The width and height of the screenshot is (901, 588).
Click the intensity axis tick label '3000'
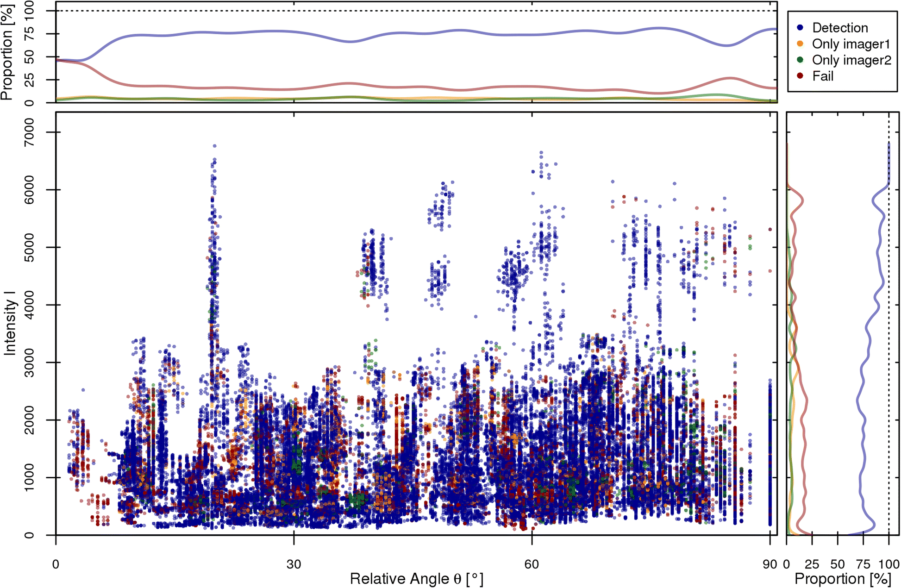(30, 363)
